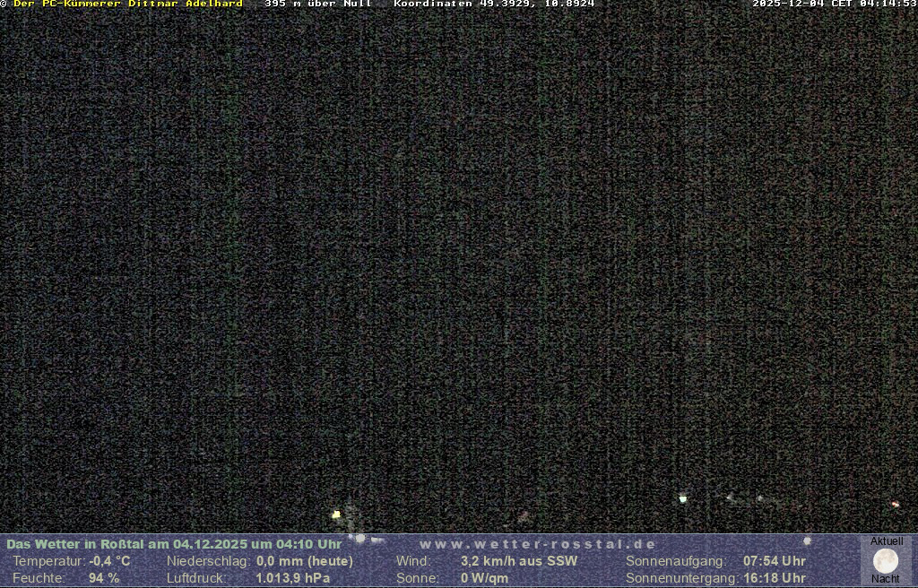918x588 pixels.
Task: Click the 'Nacht' label below the moon
Action: pyautogui.click(x=886, y=579)
